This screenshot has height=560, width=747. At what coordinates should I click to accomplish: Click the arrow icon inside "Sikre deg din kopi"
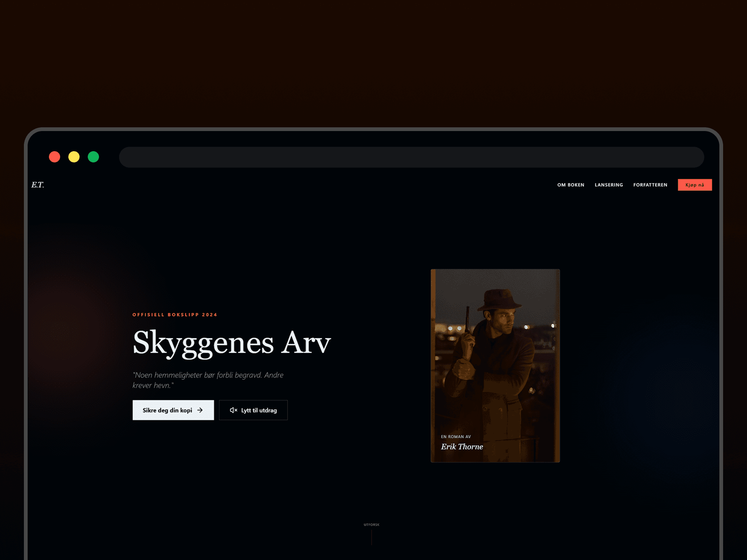point(201,410)
